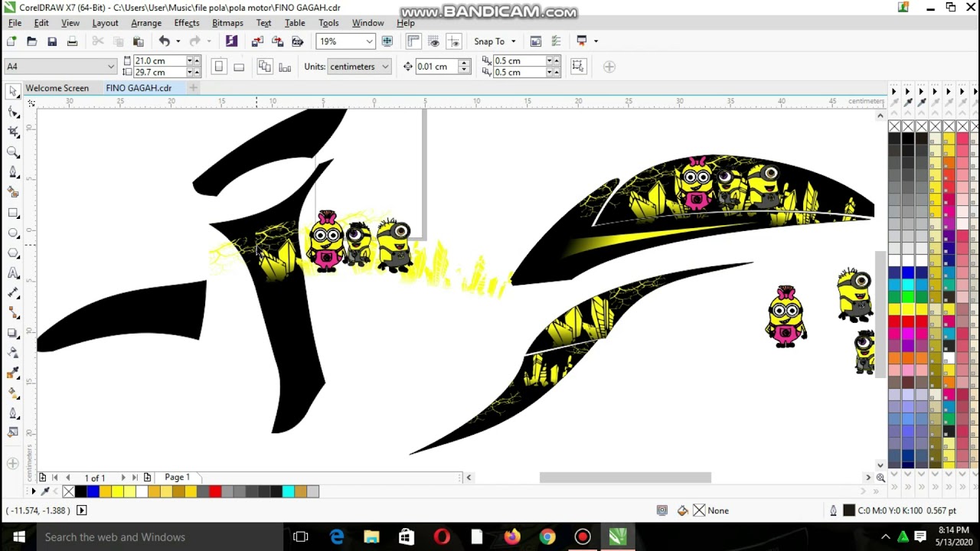Go to next page arrow
This screenshot has width=980, height=551.
point(122,478)
